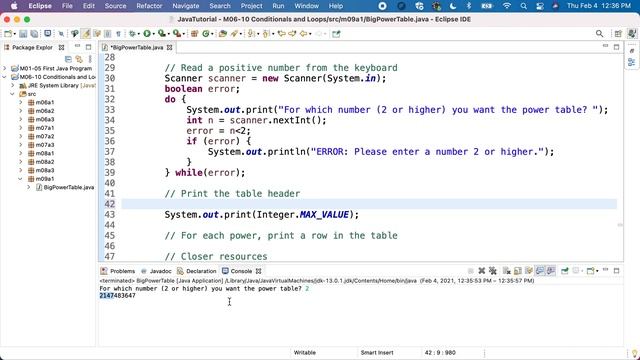
Task: Select BigPowerTable.java in Package Explorer
Action: click(x=65, y=187)
